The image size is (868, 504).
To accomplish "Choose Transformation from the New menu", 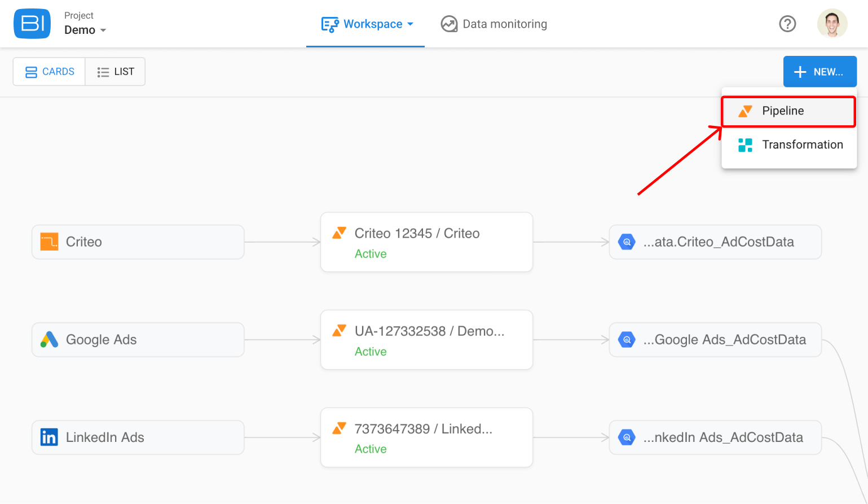I will [x=788, y=145].
